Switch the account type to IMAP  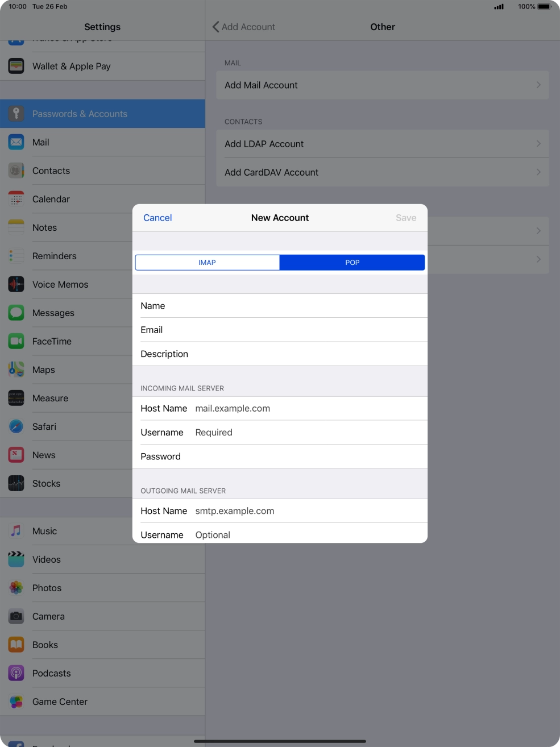[x=207, y=262]
